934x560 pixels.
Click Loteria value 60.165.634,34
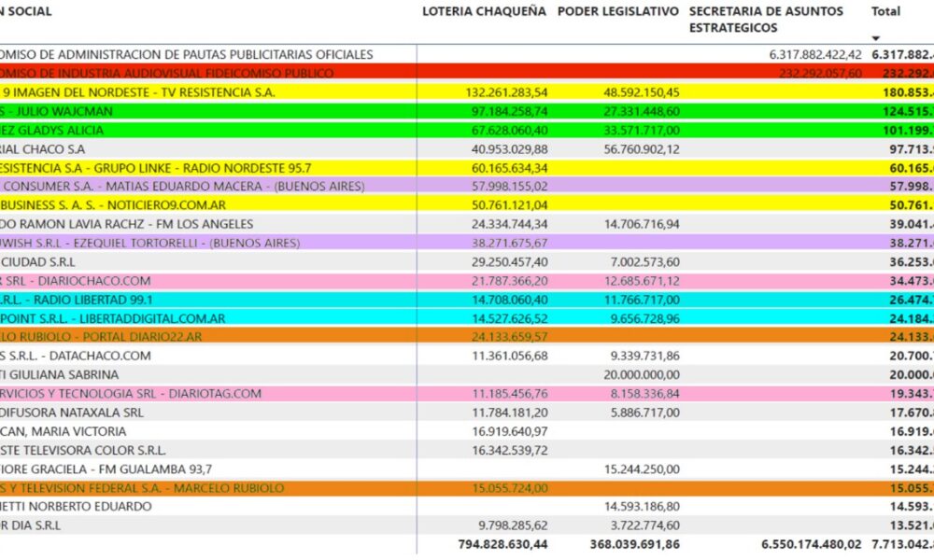pos(509,168)
